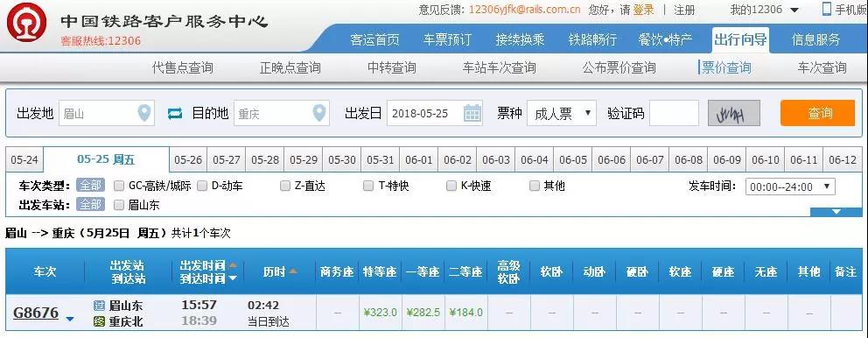Screen dimensions: 868x338
Task: Click the 登录 login link
Action: click(x=643, y=10)
